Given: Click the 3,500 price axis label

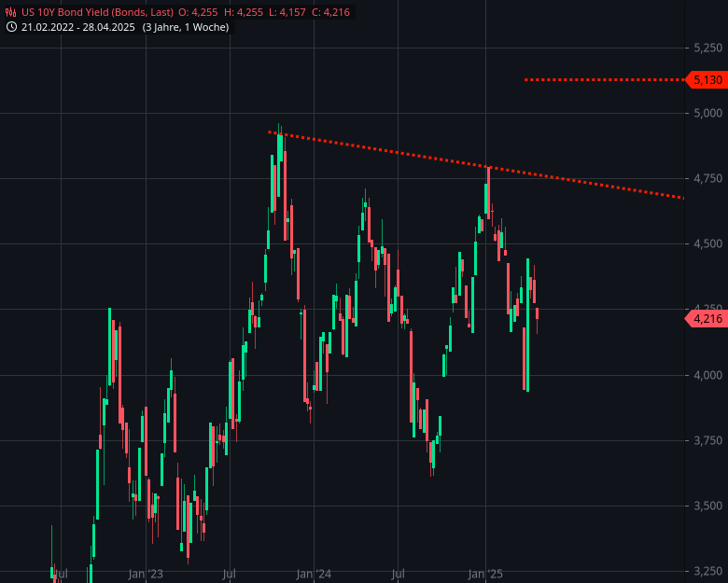Looking at the screenshot, I should (x=708, y=506).
